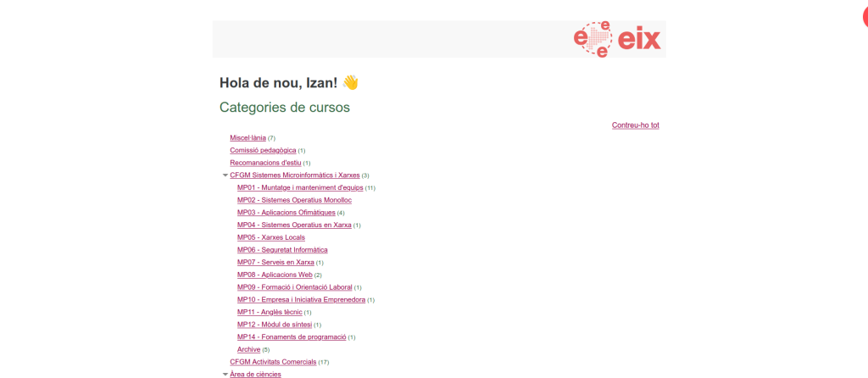
Task: Select MP05 - Xarxes Locals
Action: coord(270,237)
